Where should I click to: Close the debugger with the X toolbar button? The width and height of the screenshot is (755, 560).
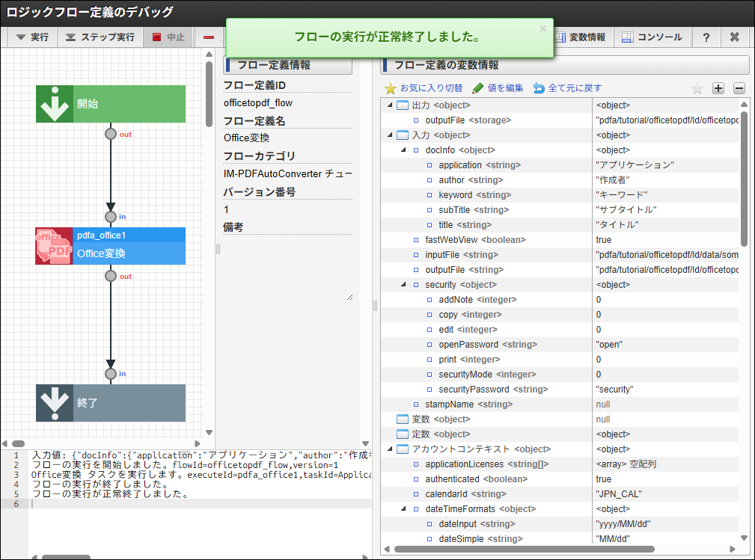pyautogui.click(x=735, y=37)
